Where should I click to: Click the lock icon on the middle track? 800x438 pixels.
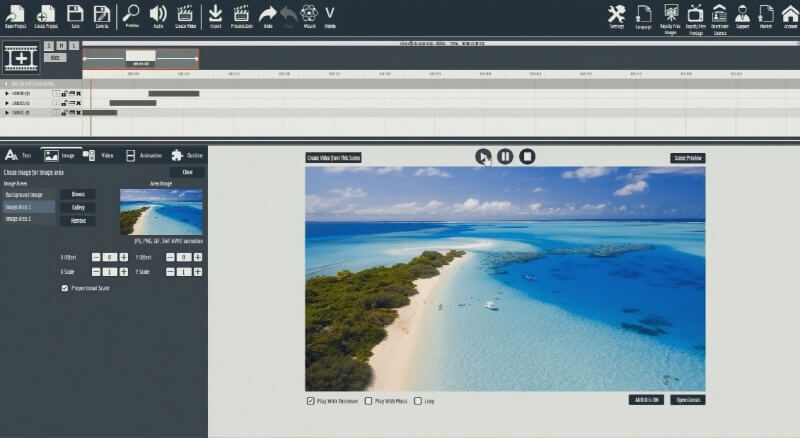coord(64,103)
